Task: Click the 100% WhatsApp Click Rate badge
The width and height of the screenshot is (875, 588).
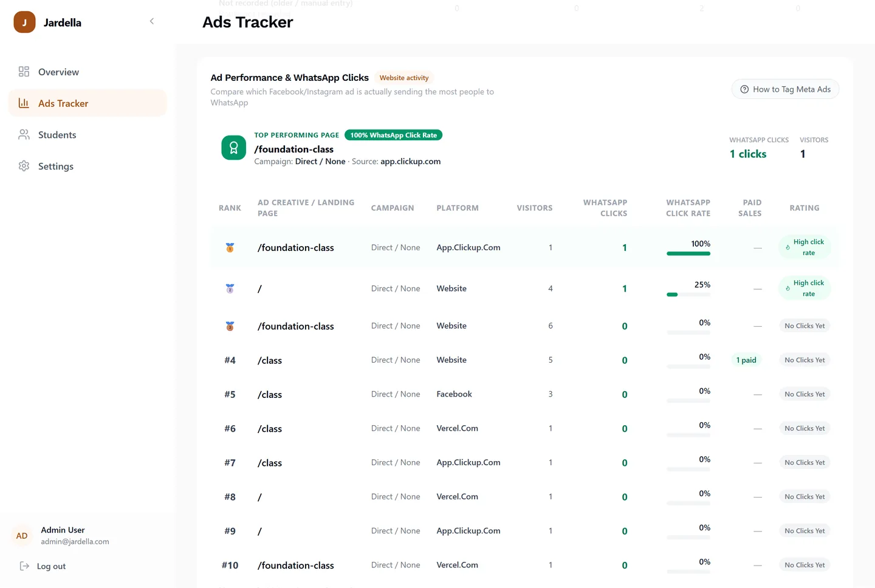Action: pos(393,135)
